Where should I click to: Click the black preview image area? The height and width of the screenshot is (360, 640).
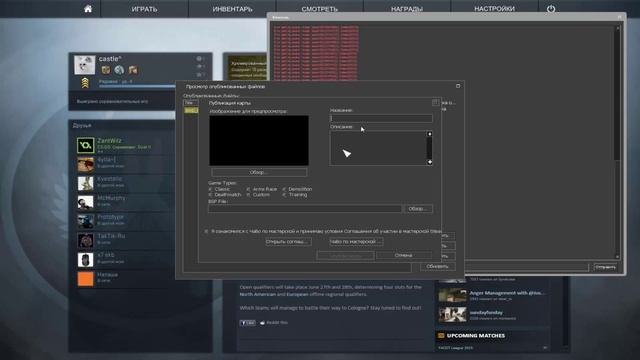259,140
